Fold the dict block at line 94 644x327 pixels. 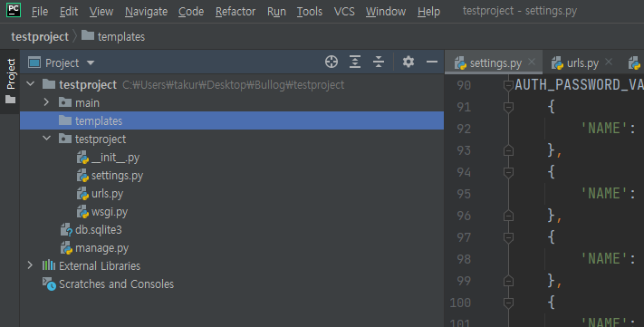[x=508, y=172]
